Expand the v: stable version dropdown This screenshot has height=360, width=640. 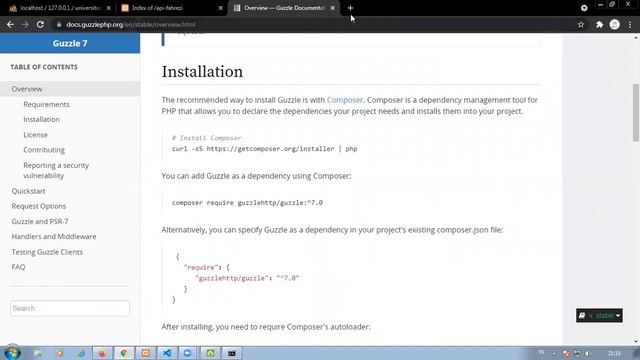[x=599, y=316]
